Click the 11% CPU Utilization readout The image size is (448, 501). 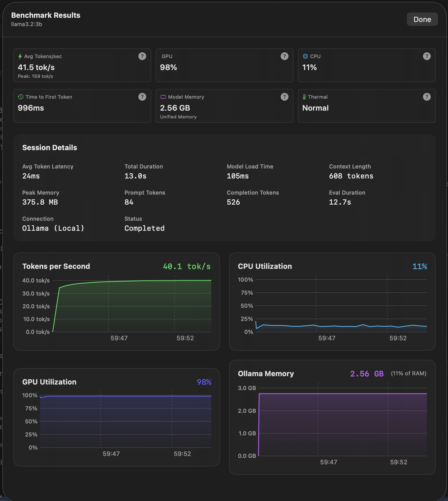(420, 266)
